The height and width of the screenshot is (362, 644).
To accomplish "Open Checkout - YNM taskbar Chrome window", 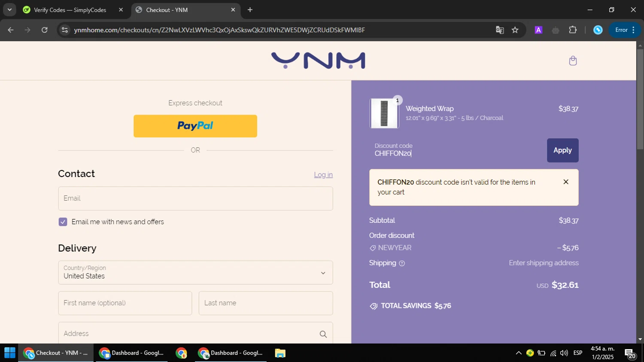I will (x=56, y=353).
